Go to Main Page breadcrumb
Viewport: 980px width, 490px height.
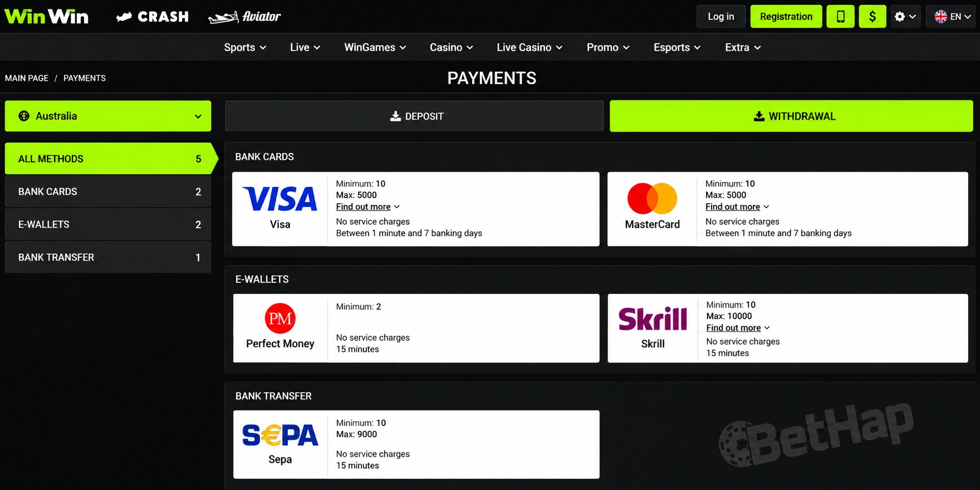click(x=27, y=78)
